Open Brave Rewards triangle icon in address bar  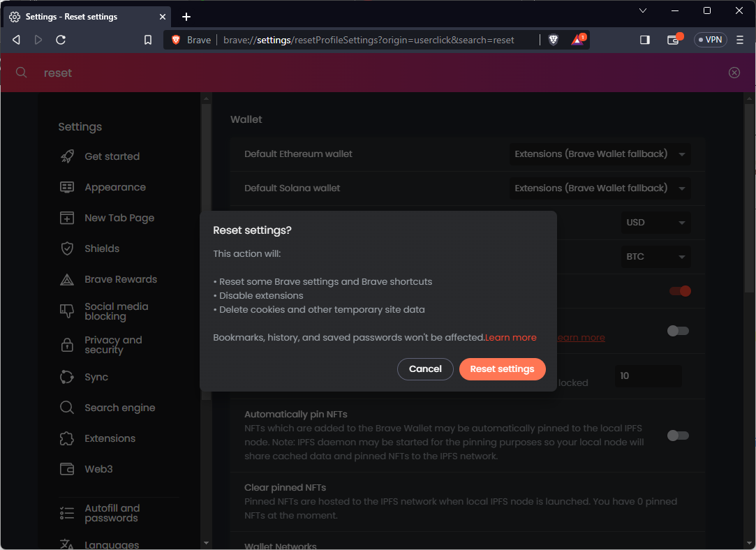pos(578,40)
